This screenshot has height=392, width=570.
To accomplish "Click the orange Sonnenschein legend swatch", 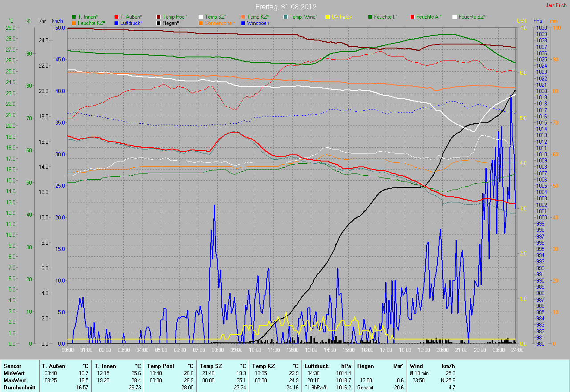I will (201, 23).
